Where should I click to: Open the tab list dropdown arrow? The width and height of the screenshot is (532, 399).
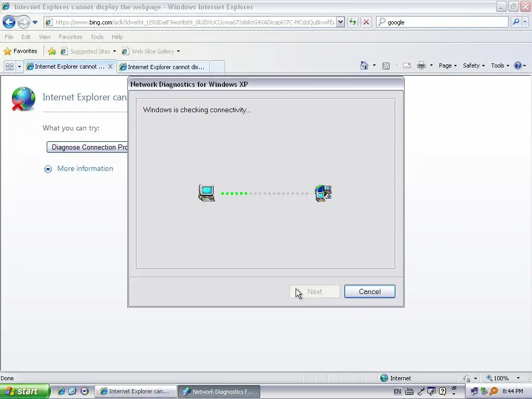tap(19, 67)
